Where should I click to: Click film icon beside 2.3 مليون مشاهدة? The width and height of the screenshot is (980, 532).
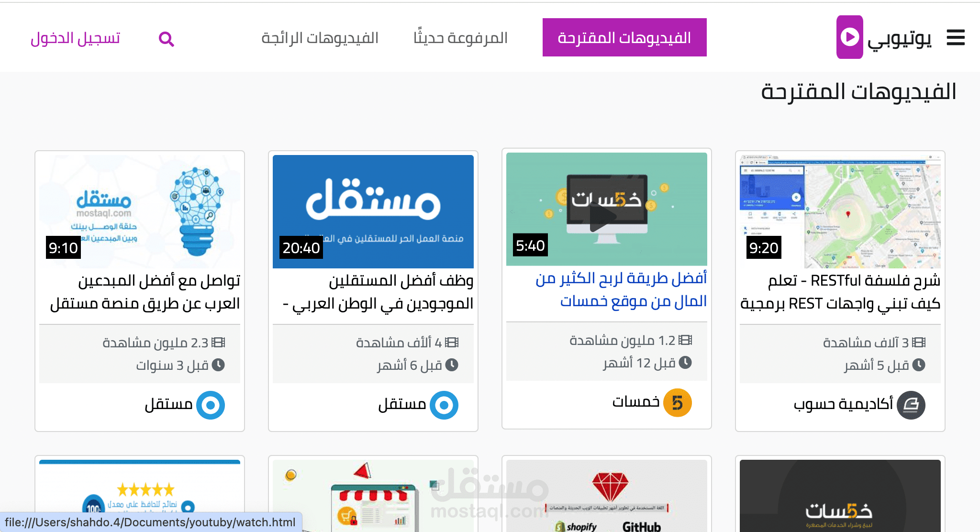coord(218,342)
